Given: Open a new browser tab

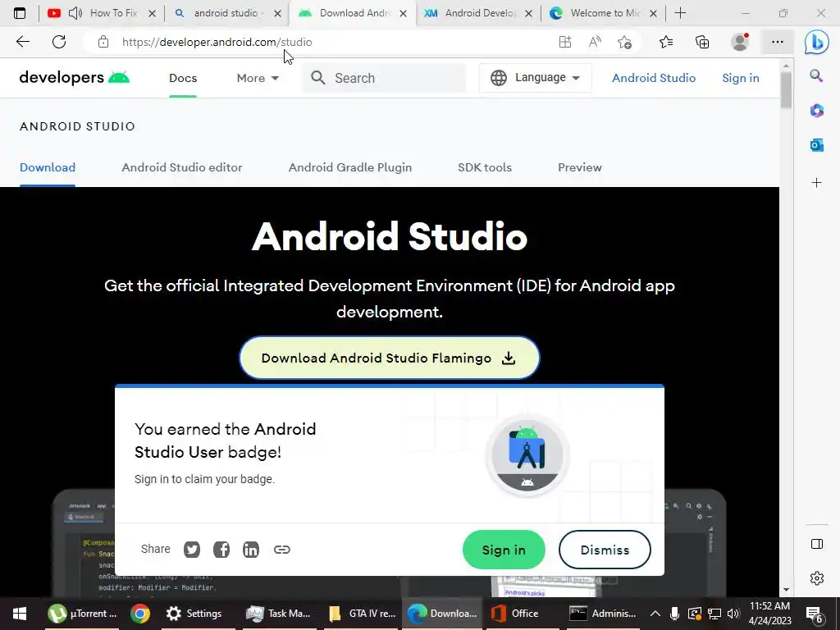Looking at the screenshot, I should click(680, 13).
